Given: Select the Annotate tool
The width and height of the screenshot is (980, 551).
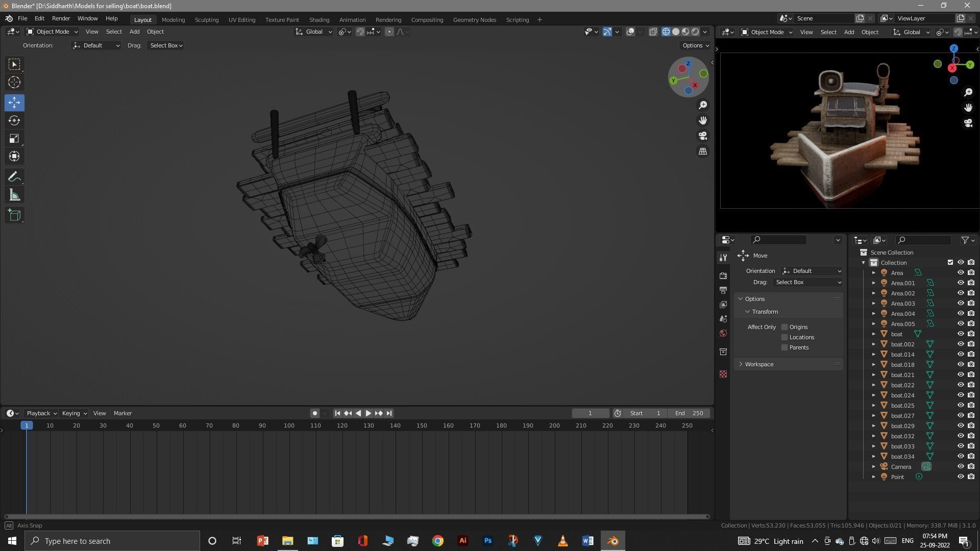Looking at the screenshot, I should (x=14, y=177).
